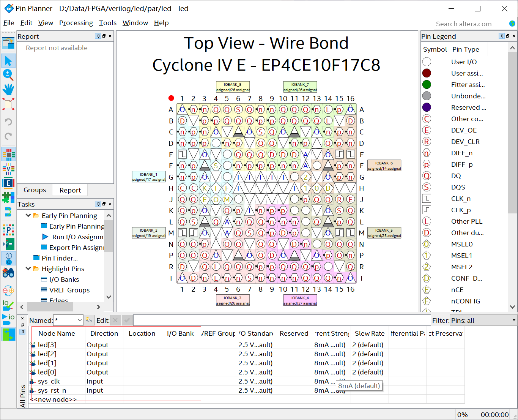The width and height of the screenshot is (518, 420).
Task: Switch to the Groups tab
Action: (x=35, y=190)
